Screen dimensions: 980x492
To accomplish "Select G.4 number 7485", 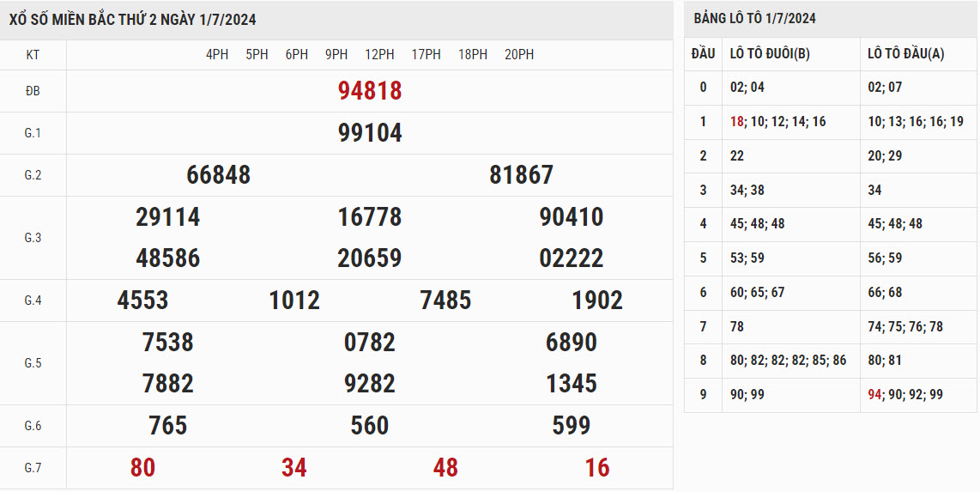I will 445,301.
